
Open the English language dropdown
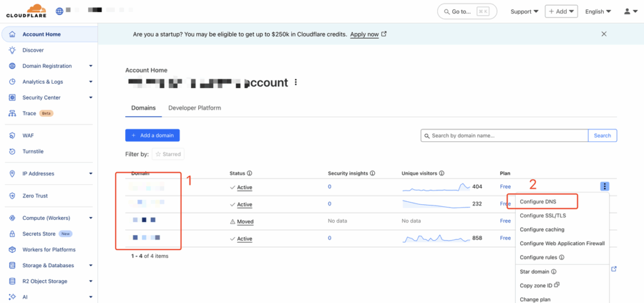click(598, 11)
